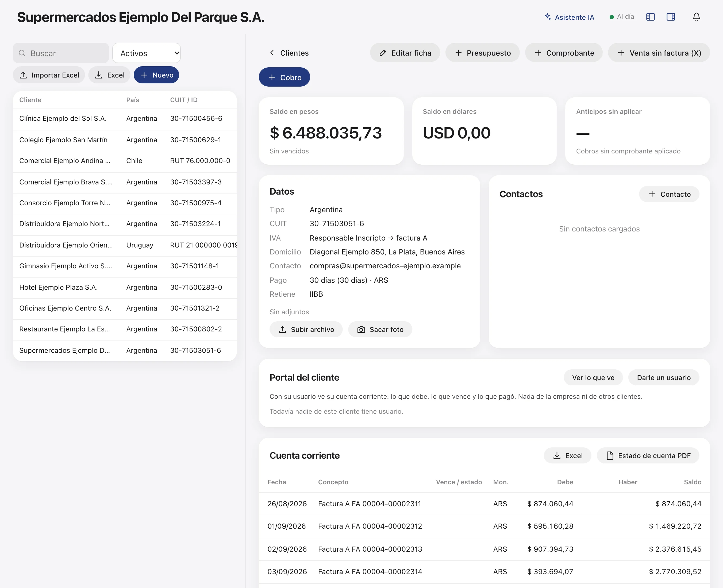The height and width of the screenshot is (588, 723).
Task: Click Factura A FA 00004-00002311 entry
Action: coord(484,504)
